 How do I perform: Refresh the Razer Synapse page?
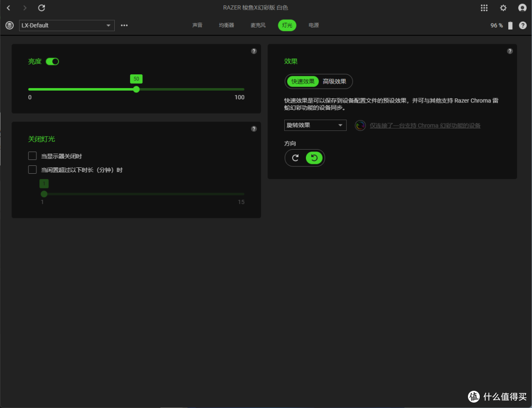pyautogui.click(x=41, y=8)
